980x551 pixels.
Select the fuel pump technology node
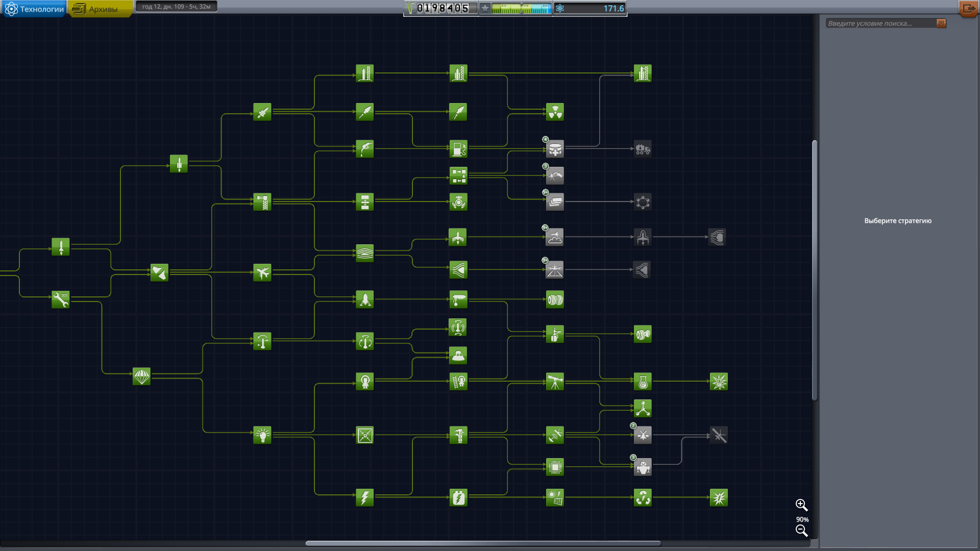(x=458, y=149)
